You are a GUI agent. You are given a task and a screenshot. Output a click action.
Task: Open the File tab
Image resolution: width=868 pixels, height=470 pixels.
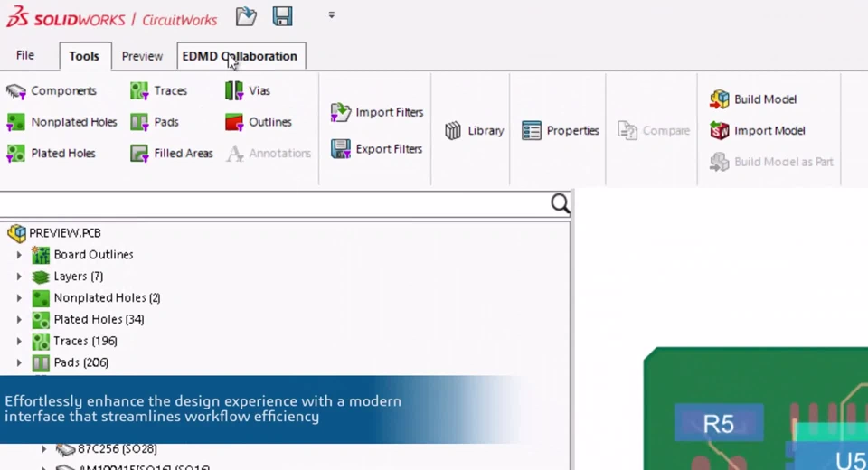click(x=25, y=55)
